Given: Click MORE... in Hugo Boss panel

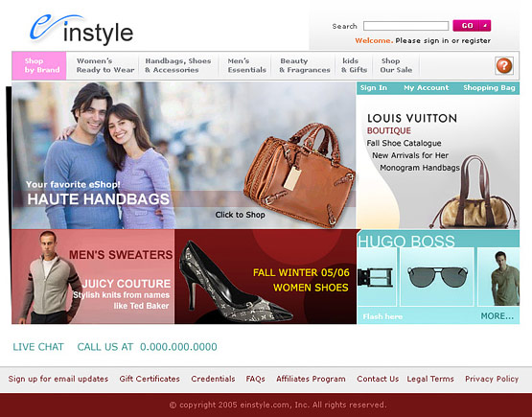Looking at the screenshot, I should [497, 316].
